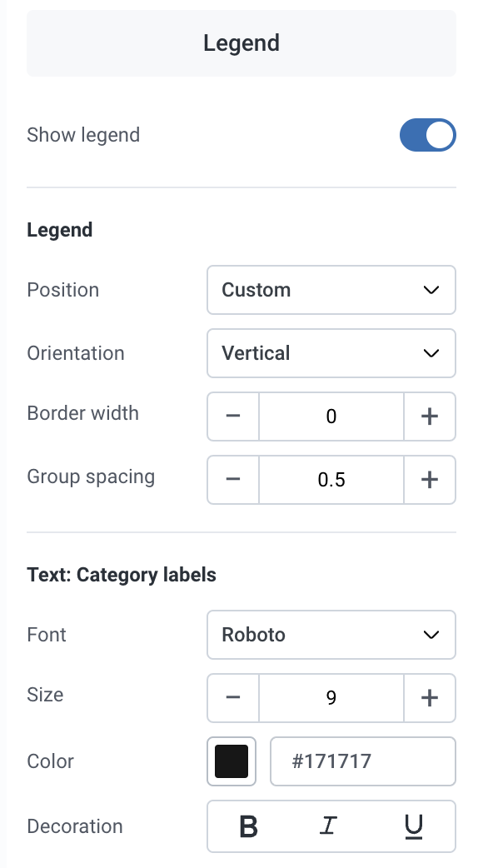Toggle Underline text decoration
Screen dimensions: 483x868
coord(413,826)
